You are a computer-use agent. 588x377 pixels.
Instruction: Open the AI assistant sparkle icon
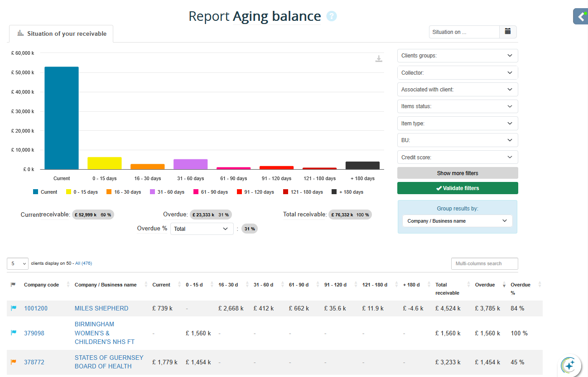[570, 365]
